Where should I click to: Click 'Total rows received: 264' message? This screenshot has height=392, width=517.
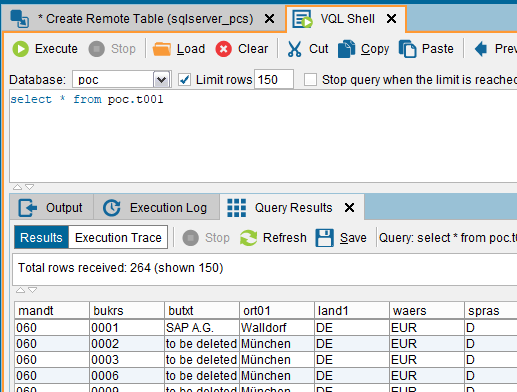pos(120,268)
